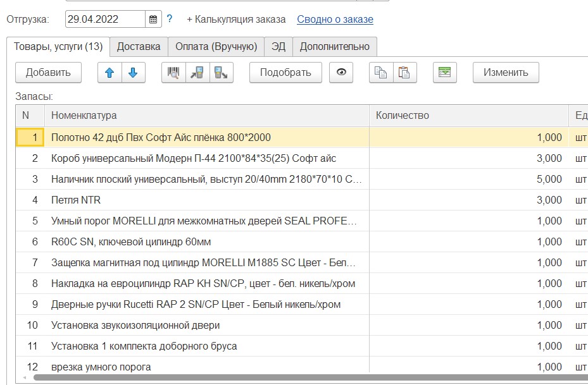Open barcode search tool
The height and width of the screenshot is (385, 588).
point(173,73)
